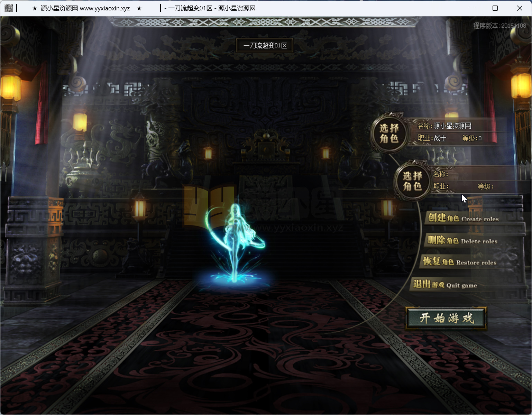Select the glowing blue character figure

click(235, 242)
